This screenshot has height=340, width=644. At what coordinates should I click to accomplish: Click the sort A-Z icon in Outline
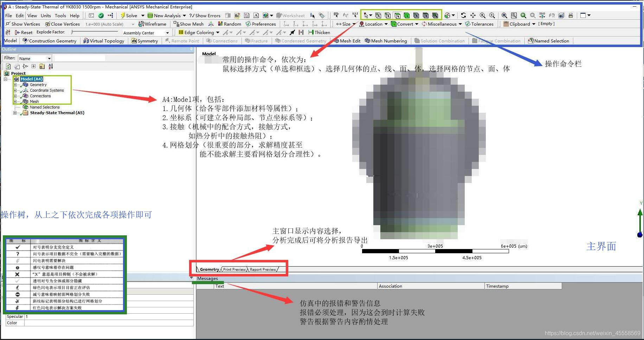pyautogui.click(x=51, y=66)
